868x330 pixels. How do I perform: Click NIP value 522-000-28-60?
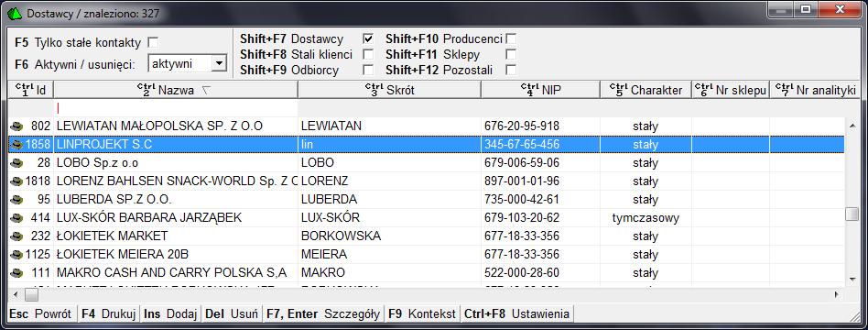pyautogui.click(x=522, y=273)
